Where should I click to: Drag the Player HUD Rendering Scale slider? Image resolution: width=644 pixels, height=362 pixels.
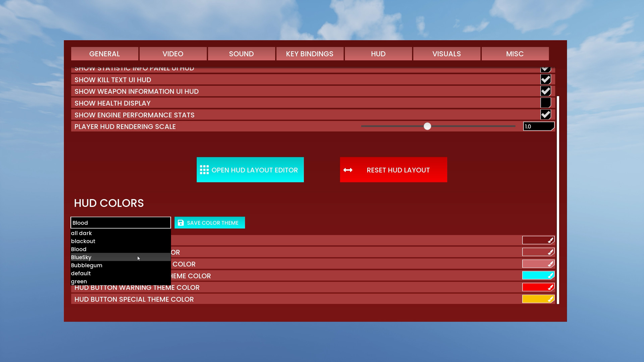[x=427, y=126]
